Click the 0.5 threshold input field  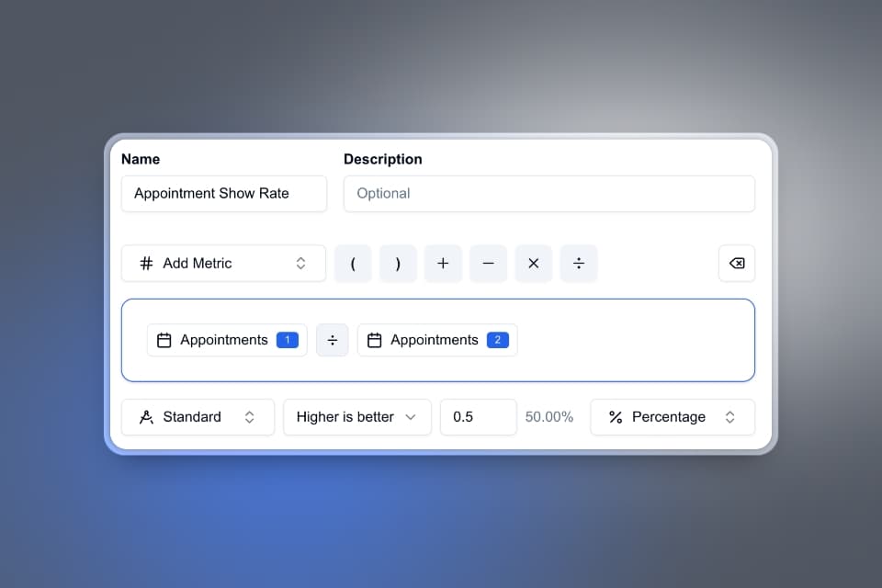(478, 417)
